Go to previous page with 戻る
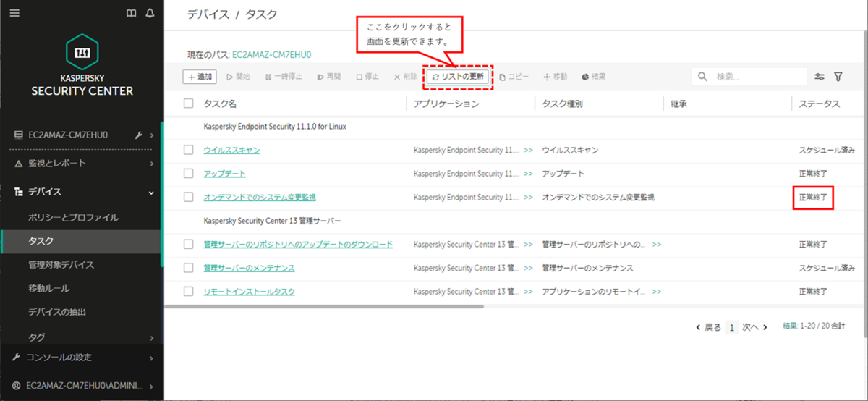868x401 pixels. click(708, 327)
